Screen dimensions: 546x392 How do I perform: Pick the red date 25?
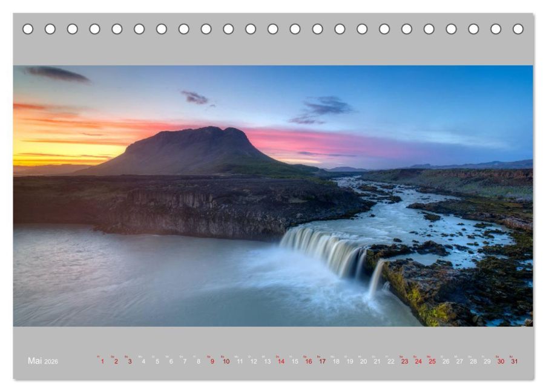(432, 361)
